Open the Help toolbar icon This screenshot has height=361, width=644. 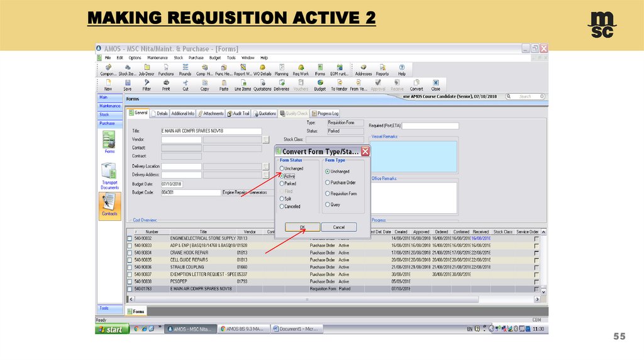pos(402,70)
